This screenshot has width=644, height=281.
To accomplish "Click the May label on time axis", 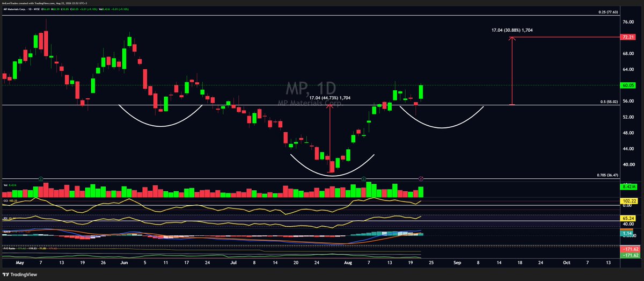I will [x=21, y=264].
